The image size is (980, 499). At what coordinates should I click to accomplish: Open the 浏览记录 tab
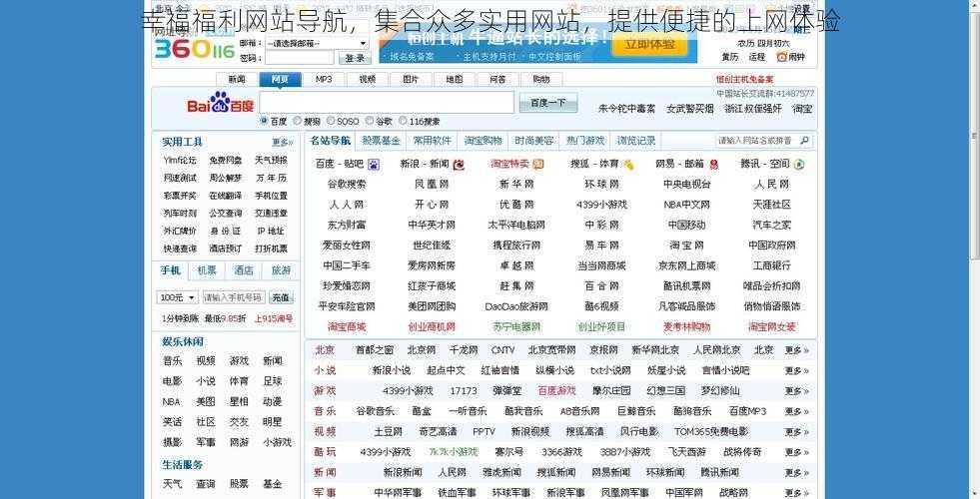(636, 141)
